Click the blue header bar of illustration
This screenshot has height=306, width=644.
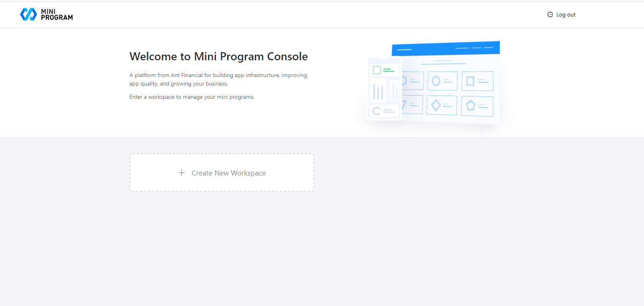pos(445,49)
